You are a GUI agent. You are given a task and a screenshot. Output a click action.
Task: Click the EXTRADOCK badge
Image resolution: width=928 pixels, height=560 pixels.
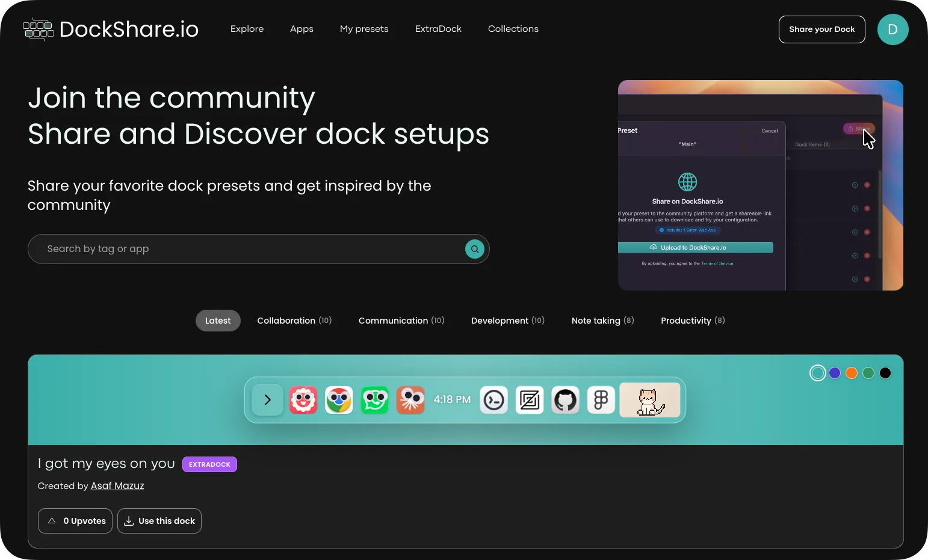point(209,464)
